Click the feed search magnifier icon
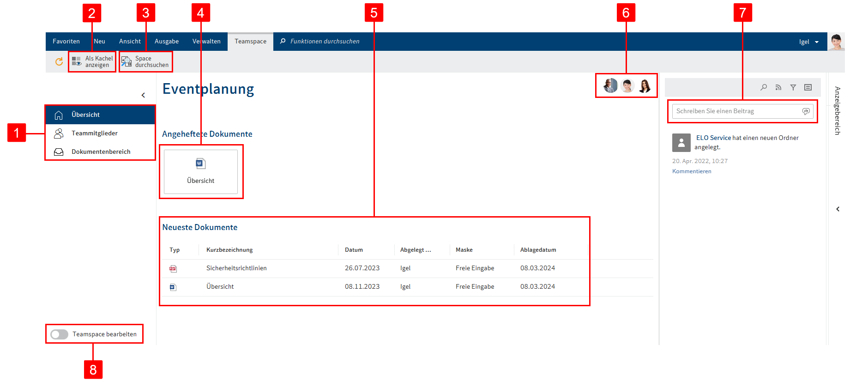868x382 pixels. point(764,87)
